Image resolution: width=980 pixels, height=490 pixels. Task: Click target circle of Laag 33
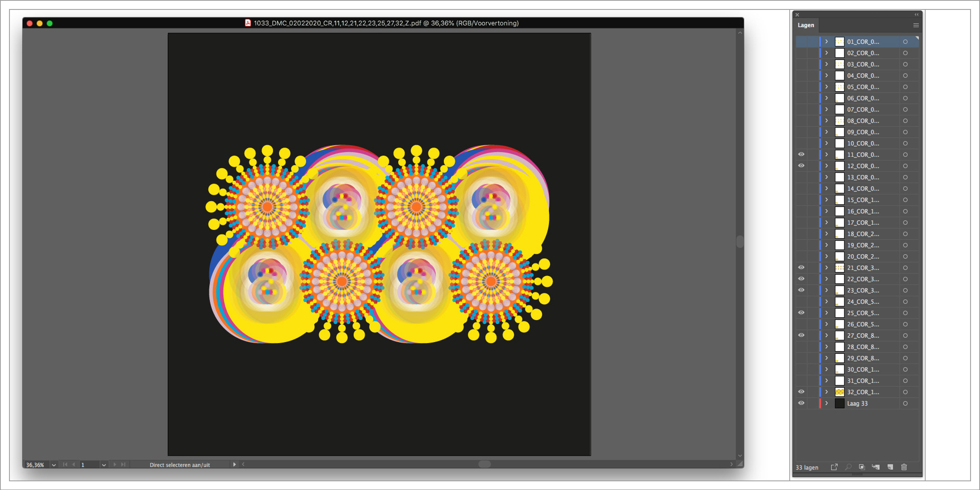click(x=905, y=403)
